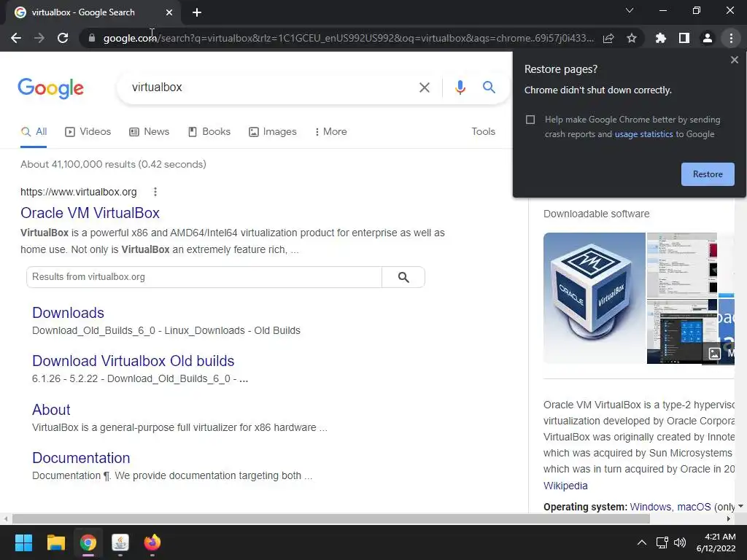Click the Restore button
The width and height of the screenshot is (747, 560).
tap(708, 174)
